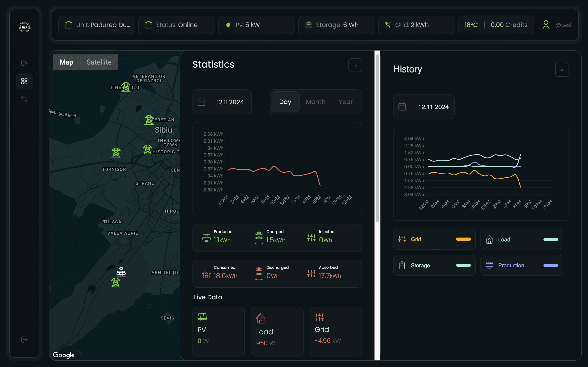Toggle the Load series in History legend
The height and width of the screenshot is (367, 588).
pos(521,239)
